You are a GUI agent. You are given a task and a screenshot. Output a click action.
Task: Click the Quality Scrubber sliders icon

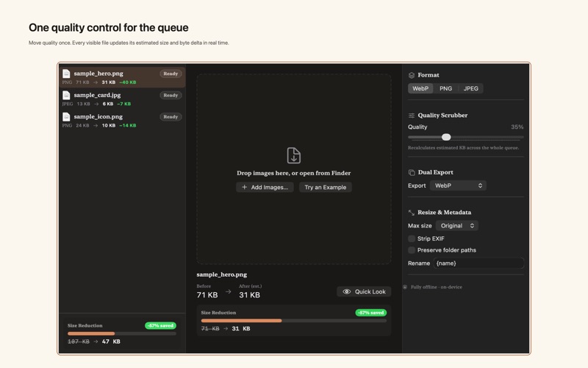[412, 116]
